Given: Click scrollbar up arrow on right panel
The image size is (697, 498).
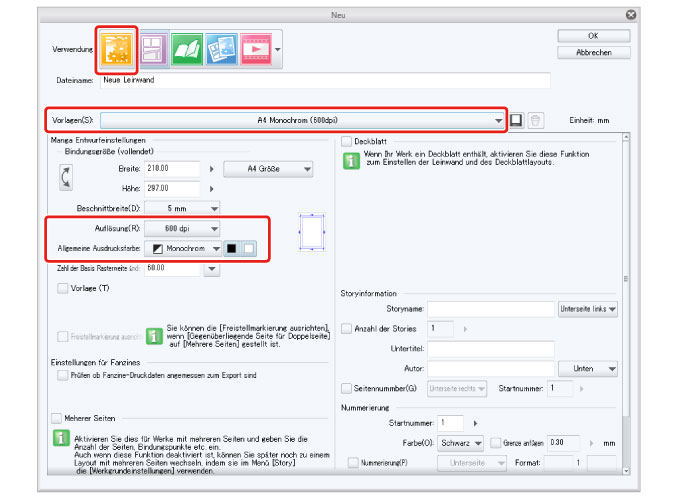Looking at the screenshot, I should (626, 137).
